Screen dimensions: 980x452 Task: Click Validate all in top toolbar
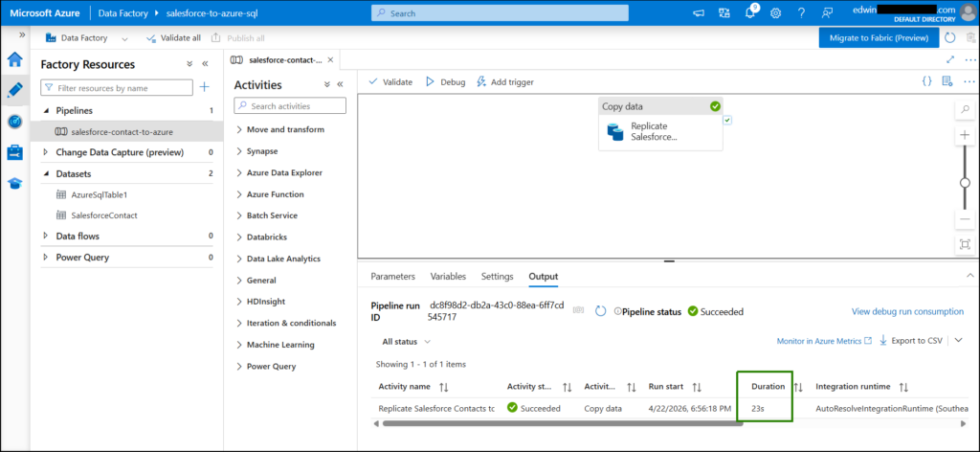(x=173, y=38)
